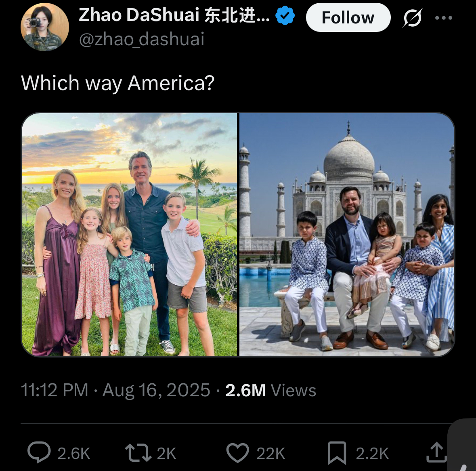The height and width of the screenshot is (471, 476).
Task: Click the 2.6K replies count
Action: tap(74, 453)
